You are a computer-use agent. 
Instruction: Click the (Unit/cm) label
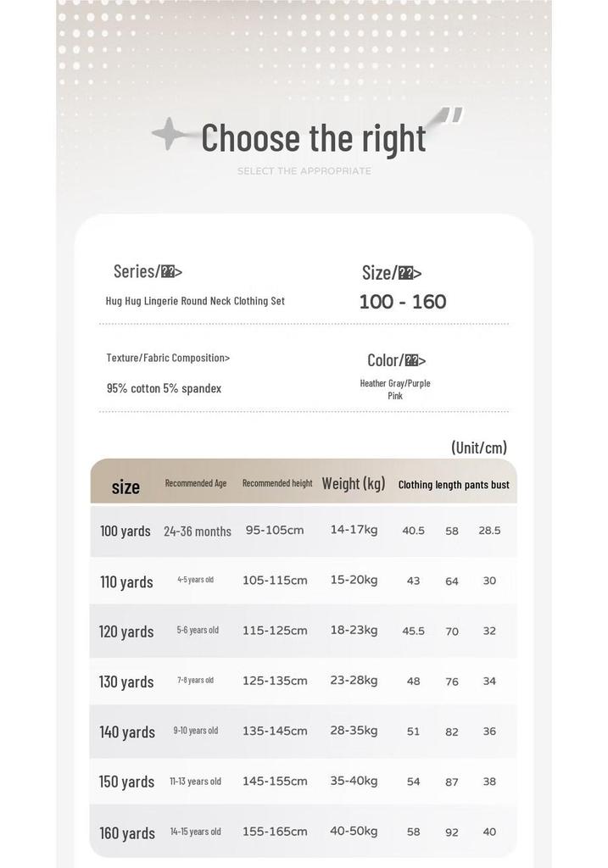point(479,448)
